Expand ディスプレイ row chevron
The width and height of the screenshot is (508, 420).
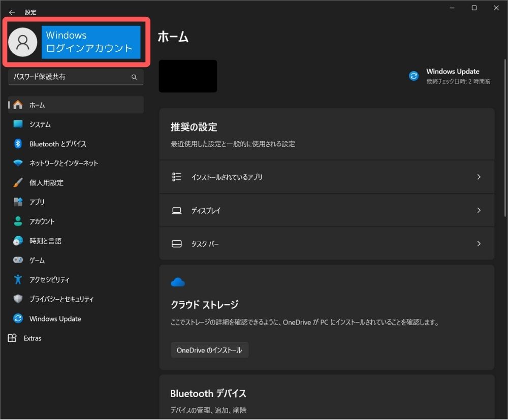tap(479, 210)
